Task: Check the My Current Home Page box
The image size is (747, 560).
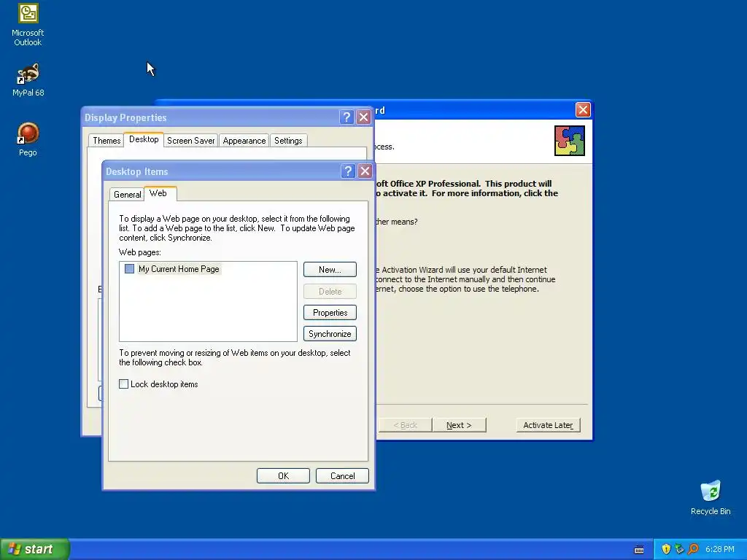Action: tap(129, 268)
